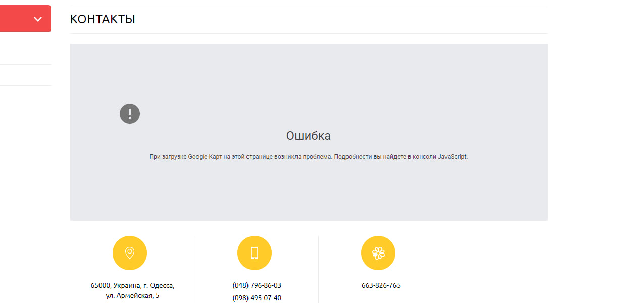The image size is (644, 303).
Task: Call the (098) 495-07-40 phone number
Action: click(x=257, y=298)
